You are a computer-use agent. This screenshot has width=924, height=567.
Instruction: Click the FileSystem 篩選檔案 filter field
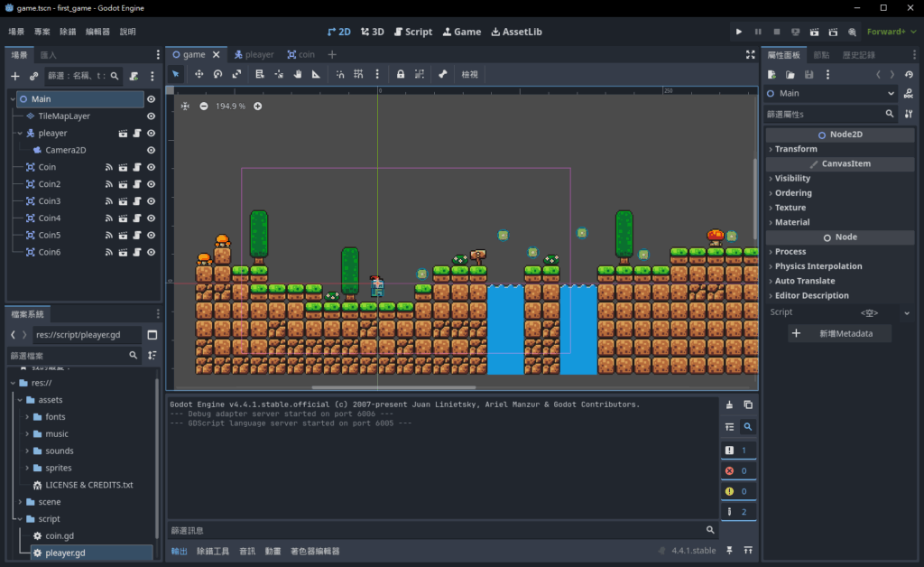[x=74, y=356]
